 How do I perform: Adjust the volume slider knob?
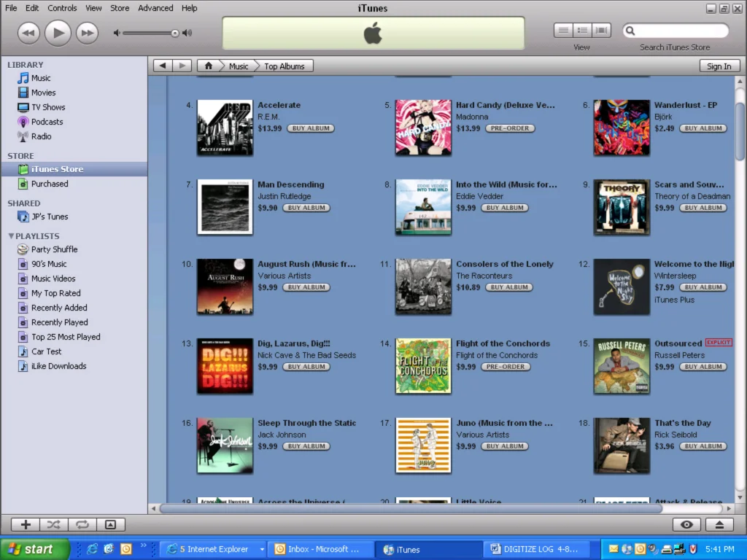click(x=175, y=33)
